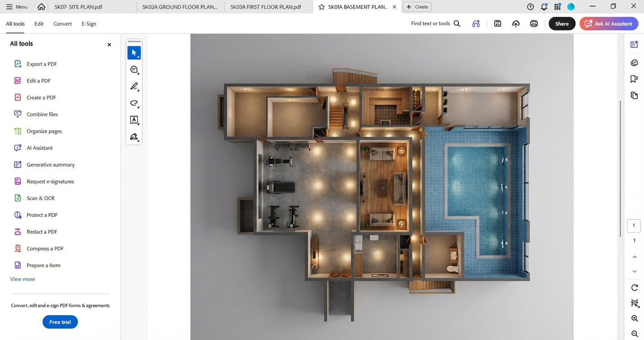Screen dimensions: 644x340
Task: Click the Share button
Action: tap(562, 24)
